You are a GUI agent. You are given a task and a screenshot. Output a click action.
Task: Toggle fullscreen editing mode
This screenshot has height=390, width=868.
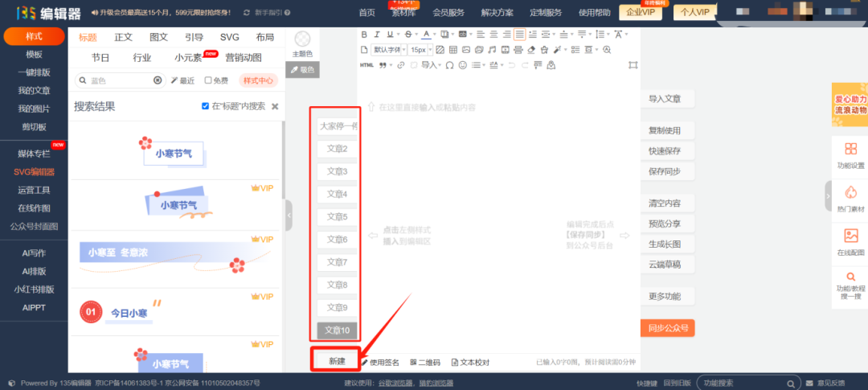[633, 65]
